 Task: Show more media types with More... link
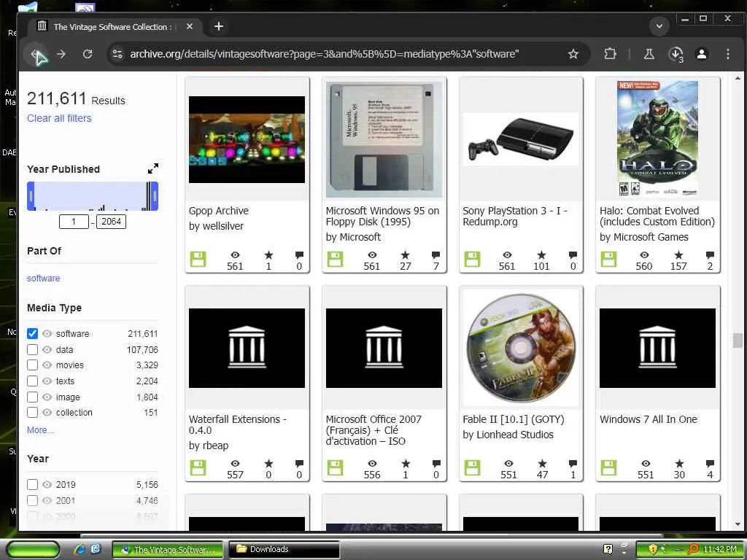[41, 430]
